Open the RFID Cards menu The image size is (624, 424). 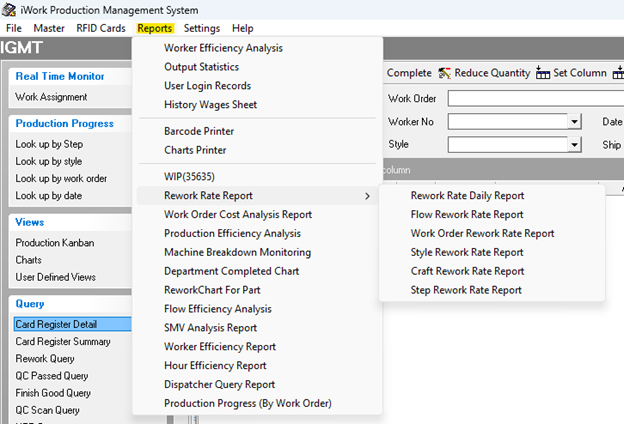[x=101, y=28]
